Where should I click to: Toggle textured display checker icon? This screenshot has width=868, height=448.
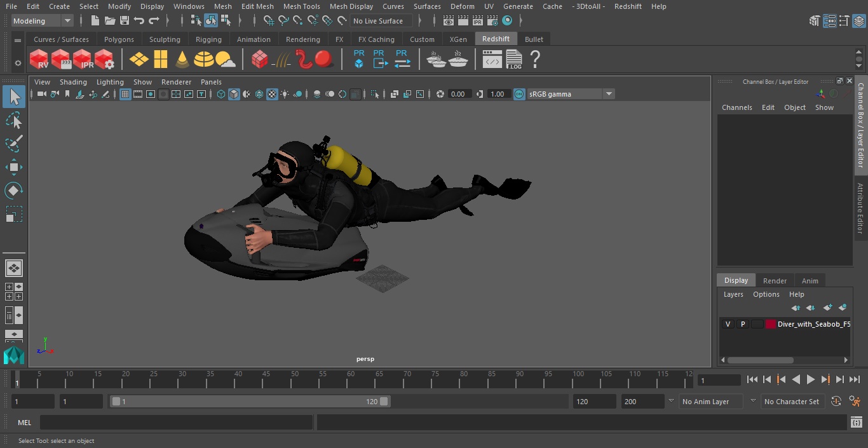pos(272,94)
